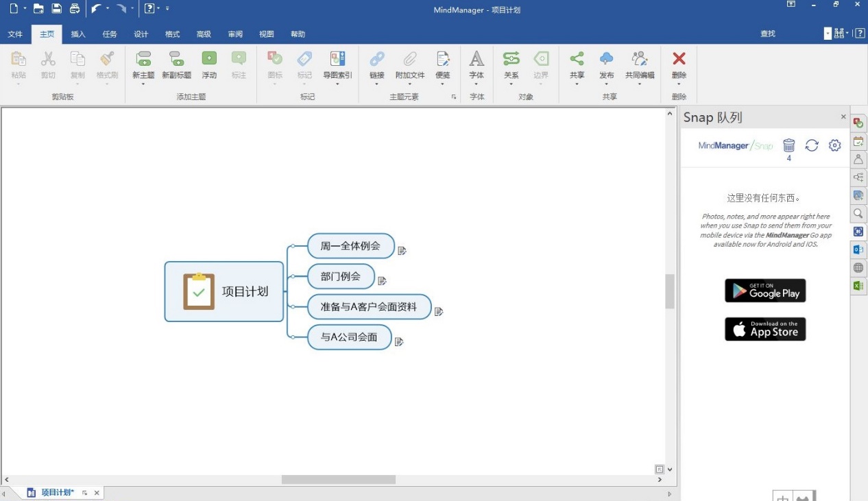The height and width of the screenshot is (501, 868).
Task: Click the horizontal scrollbar thumb
Action: tap(338, 480)
